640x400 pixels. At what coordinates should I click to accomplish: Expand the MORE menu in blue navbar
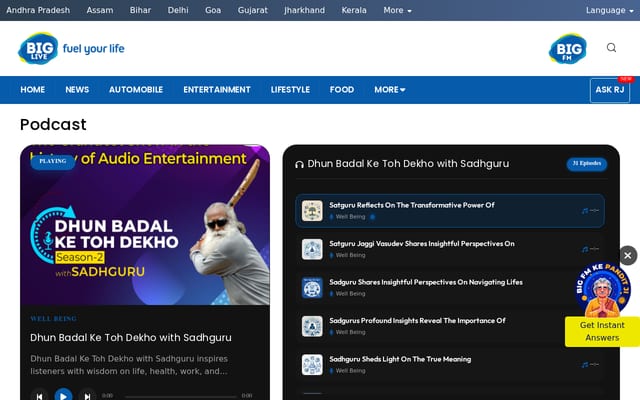[x=389, y=90]
